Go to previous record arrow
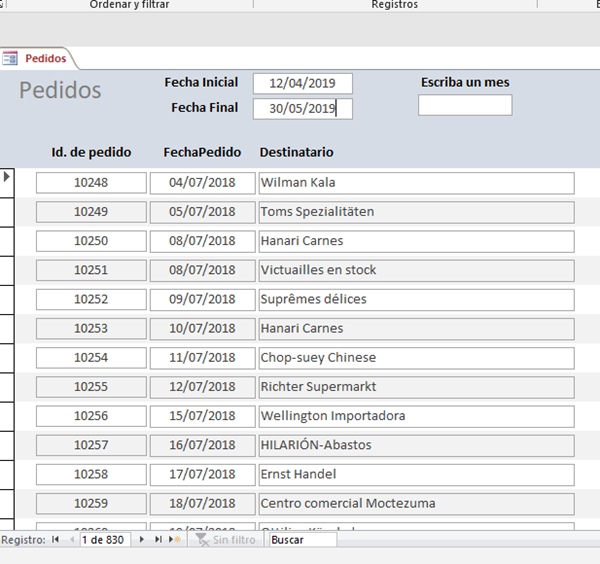Image resolution: width=600 pixels, height=564 pixels. click(x=72, y=540)
